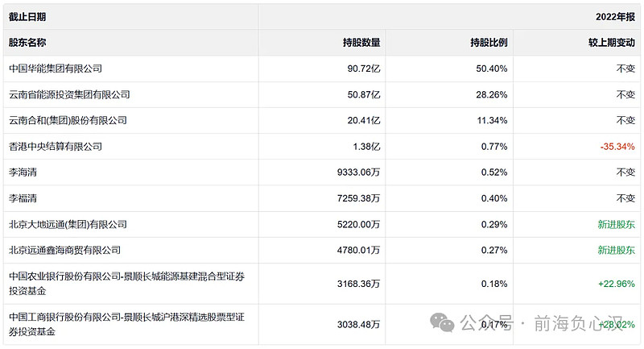Open the 中国农业银行 景顺长城能源基建 fund row
This screenshot has height=349, width=644.
(x=126, y=284)
